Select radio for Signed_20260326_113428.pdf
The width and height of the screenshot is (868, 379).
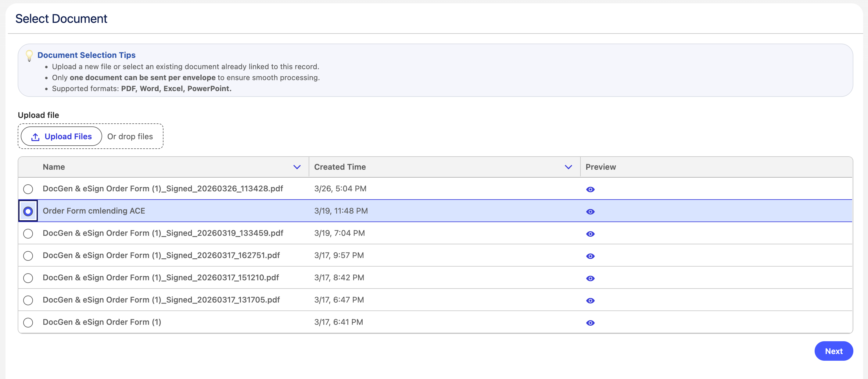(x=28, y=189)
